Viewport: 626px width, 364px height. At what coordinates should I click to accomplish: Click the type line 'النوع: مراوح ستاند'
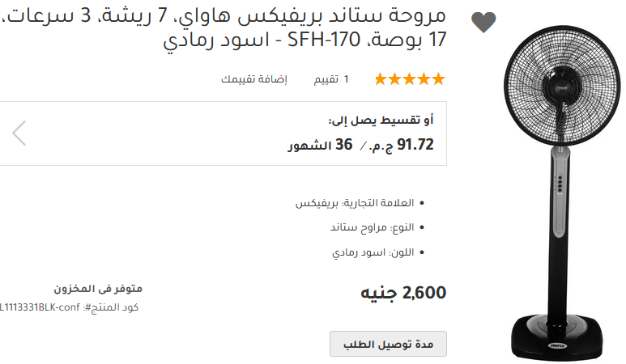click(372, 227)
